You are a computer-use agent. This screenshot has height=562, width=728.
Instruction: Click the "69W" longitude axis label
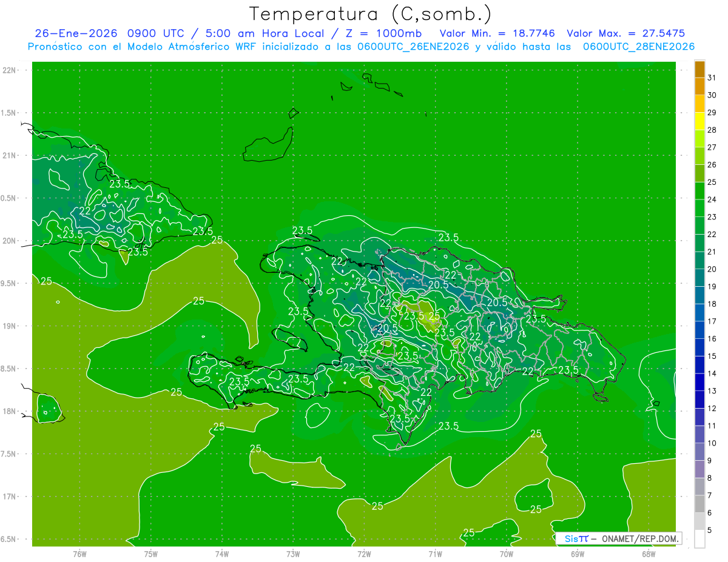pyautogui.click(x=578, y=554)
